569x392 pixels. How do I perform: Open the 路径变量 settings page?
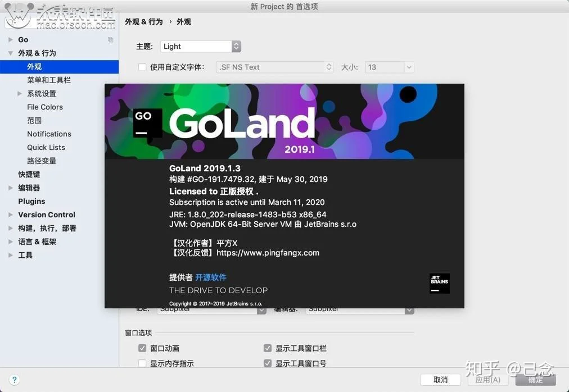pyautogui.click(x=42, y=161)
